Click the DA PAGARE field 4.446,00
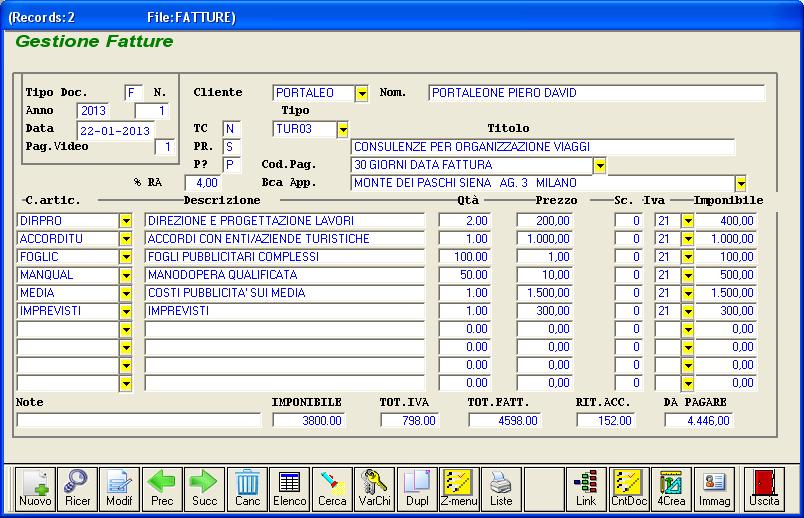 pos(698,421)
